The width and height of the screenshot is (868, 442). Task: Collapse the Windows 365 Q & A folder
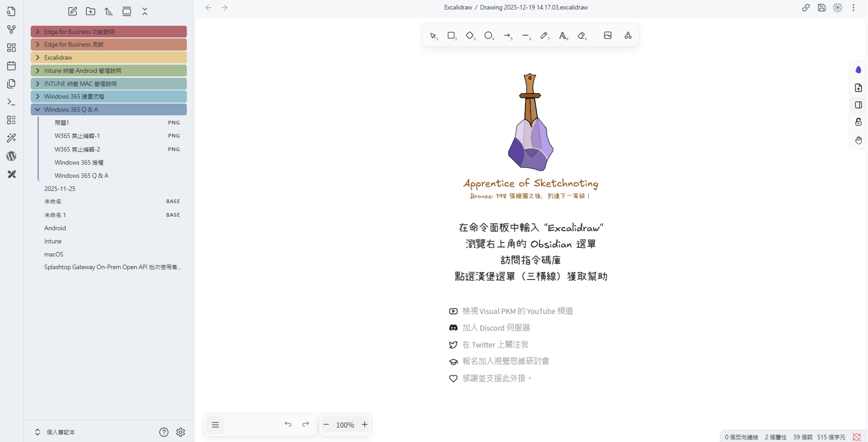[x=38, y=109]
